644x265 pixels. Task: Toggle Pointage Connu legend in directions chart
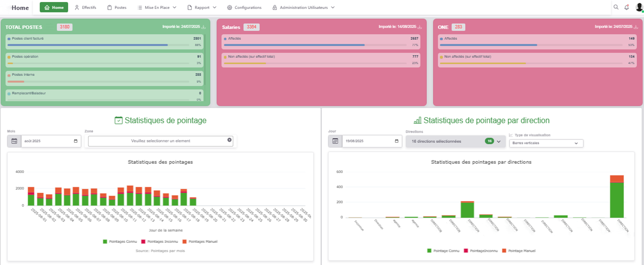coord(443,251)
